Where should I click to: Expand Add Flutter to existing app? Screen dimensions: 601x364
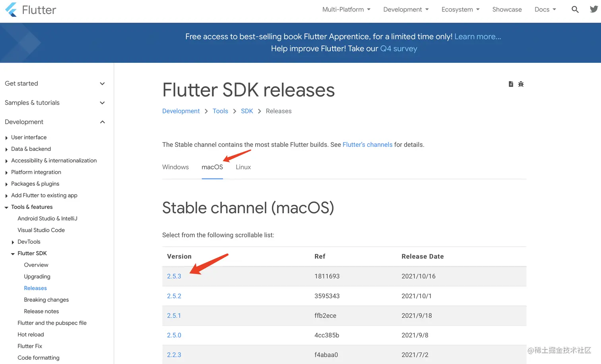click(6, 196)
